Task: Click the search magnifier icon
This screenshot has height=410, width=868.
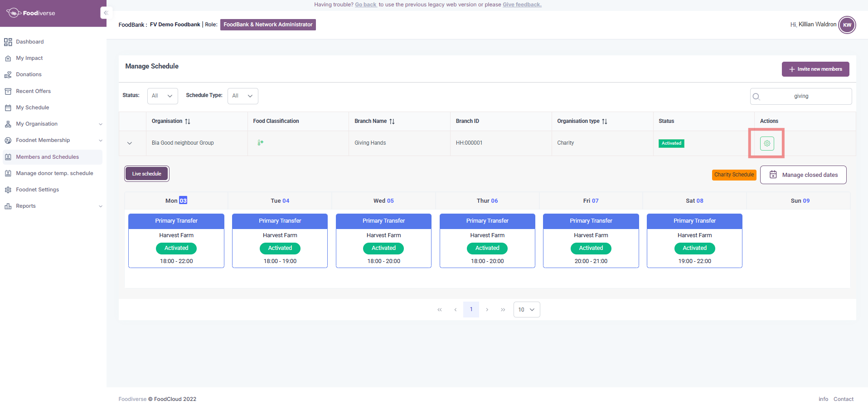Action: pos(756,96)
